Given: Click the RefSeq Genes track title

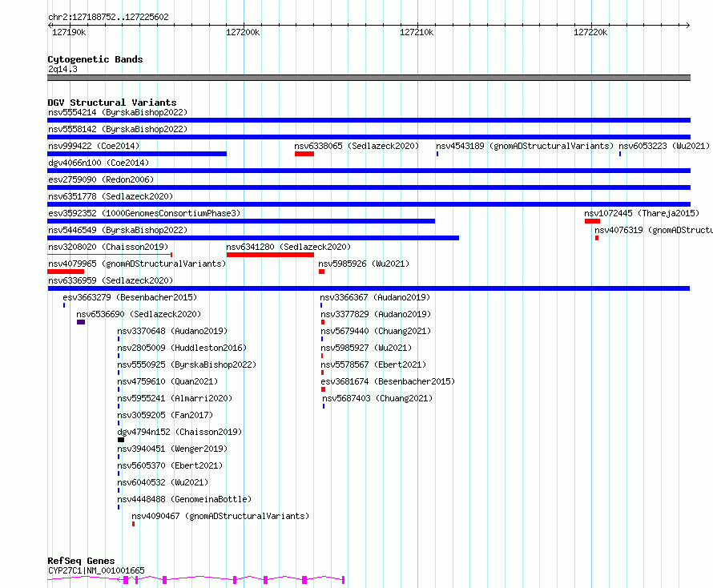Looking at the screenshot, I should coord(81,562).
